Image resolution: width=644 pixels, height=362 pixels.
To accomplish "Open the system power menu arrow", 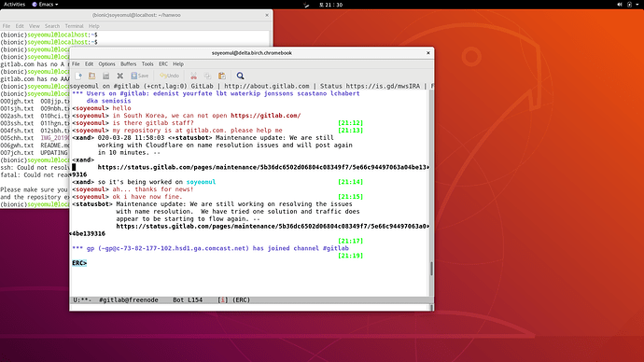I will (637, 5).
